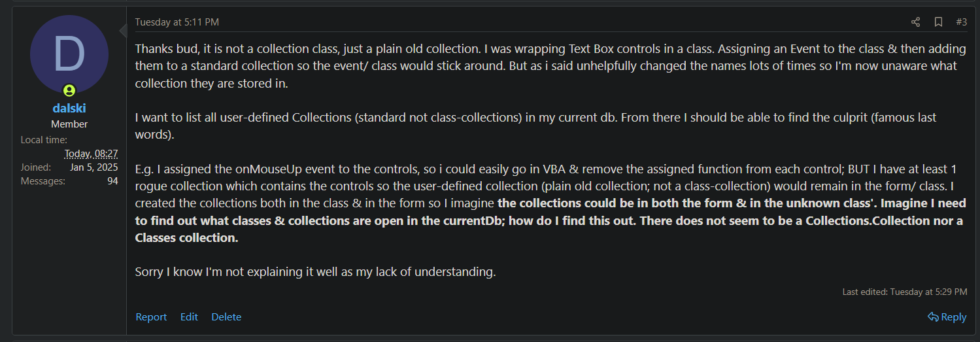Click the Member user title
The height and width of the screenshot is (342, 980).
(x=69, y=124)
